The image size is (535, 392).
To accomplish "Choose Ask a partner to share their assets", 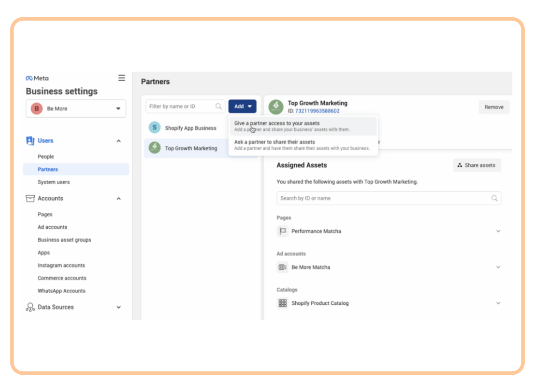I will (x=303, y=145).
